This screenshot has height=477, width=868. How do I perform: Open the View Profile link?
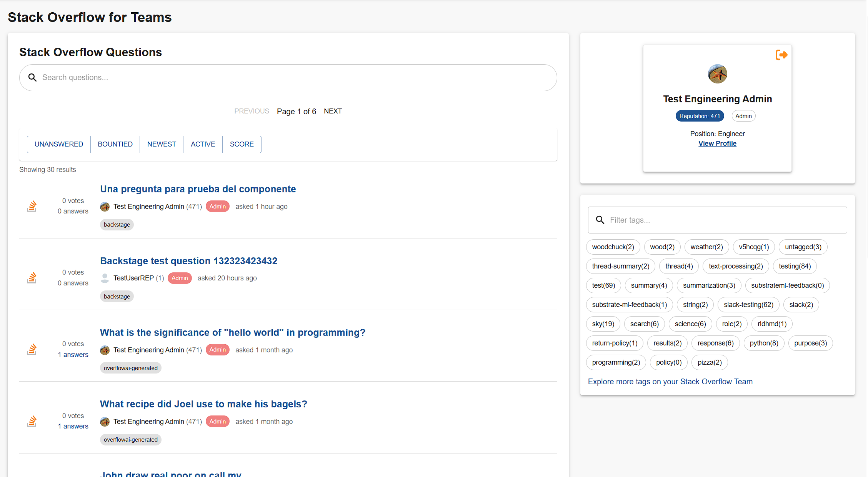tap(717, 143)
